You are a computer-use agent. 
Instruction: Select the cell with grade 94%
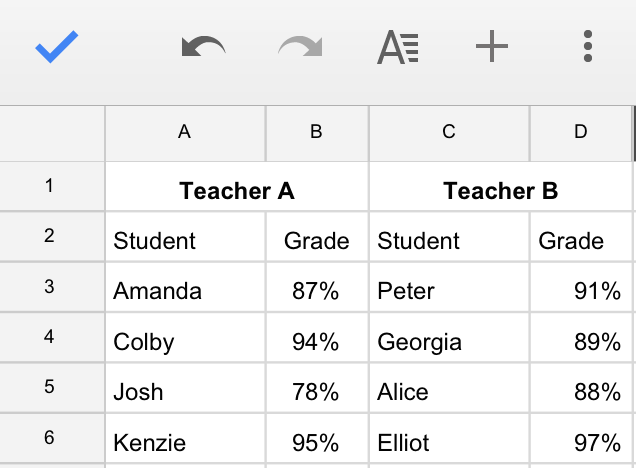317,337
